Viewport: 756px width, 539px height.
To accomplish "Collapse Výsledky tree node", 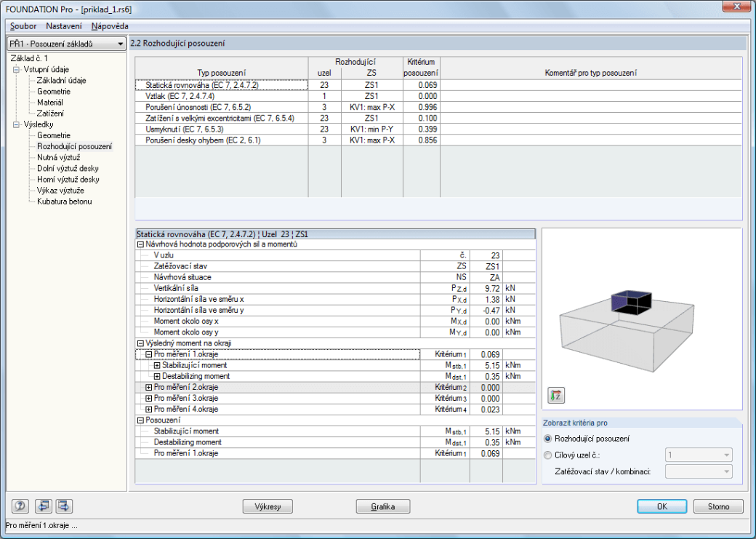I will click(x=17, y=124).
